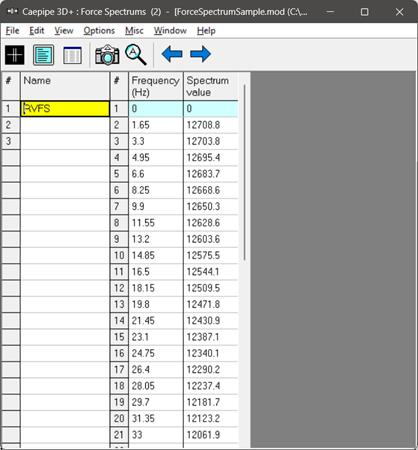
Task: Open the Misc menu
Action: [x=134, y=31]
